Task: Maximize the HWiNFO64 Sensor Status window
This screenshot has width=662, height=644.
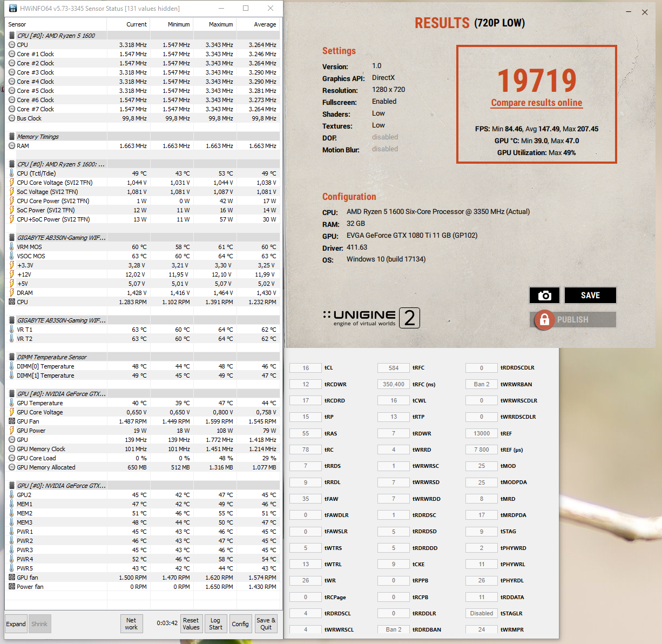Action: (246, 8)
